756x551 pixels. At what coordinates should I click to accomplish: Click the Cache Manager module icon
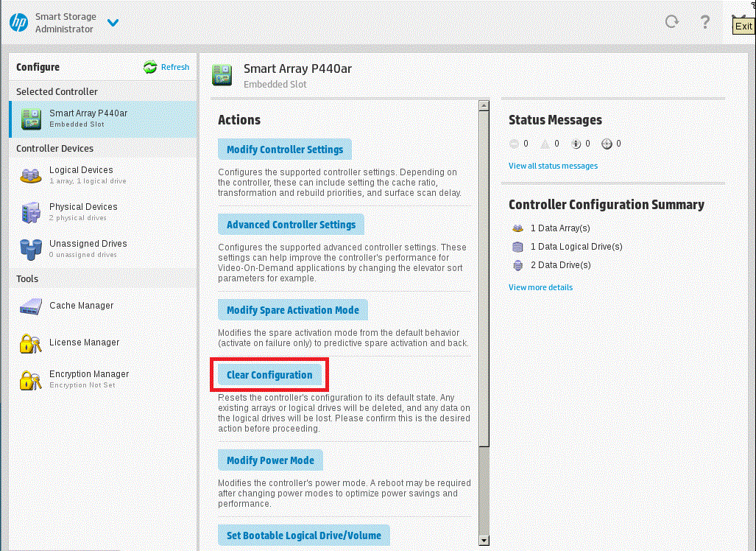(31, 307)
